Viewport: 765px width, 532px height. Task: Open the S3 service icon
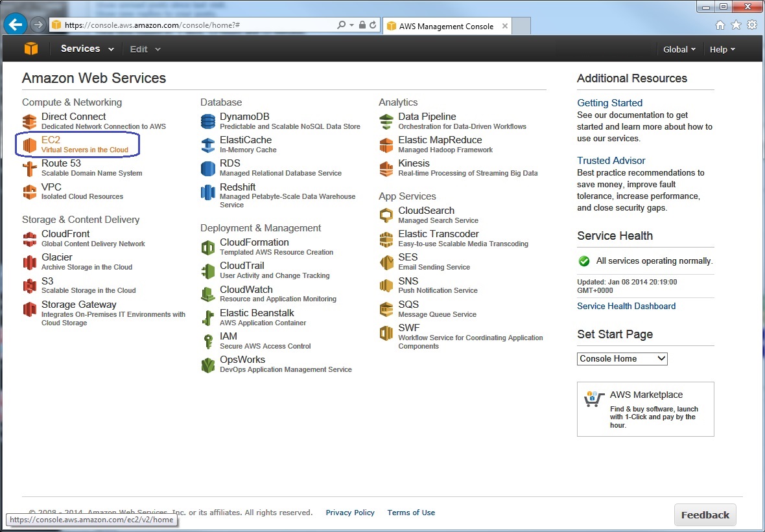click(x=30, y=286)
